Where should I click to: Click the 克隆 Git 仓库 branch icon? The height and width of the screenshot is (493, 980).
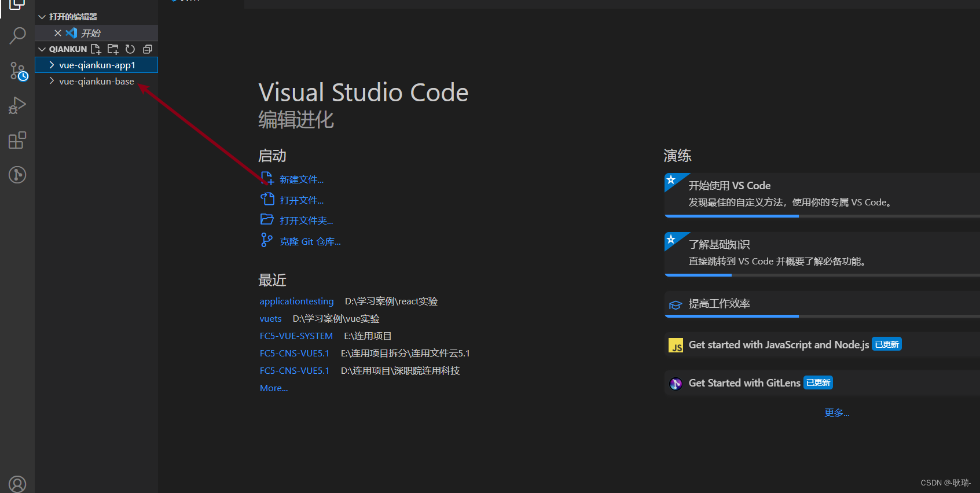click(266, 240)
